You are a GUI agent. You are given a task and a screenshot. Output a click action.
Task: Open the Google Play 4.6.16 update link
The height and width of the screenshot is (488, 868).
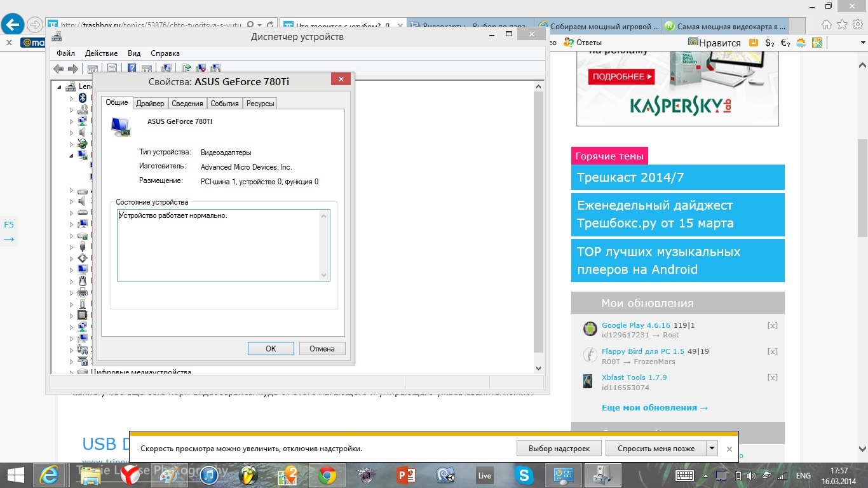[x=636, y=325]
